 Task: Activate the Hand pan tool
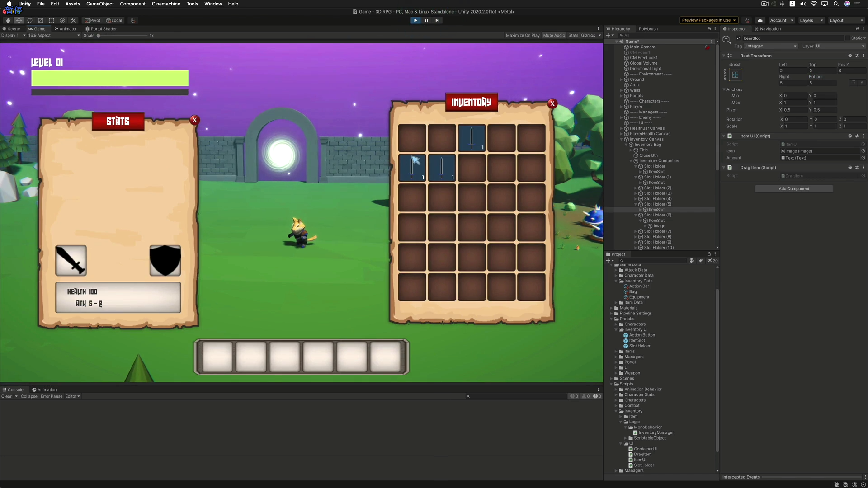(8, 20)
